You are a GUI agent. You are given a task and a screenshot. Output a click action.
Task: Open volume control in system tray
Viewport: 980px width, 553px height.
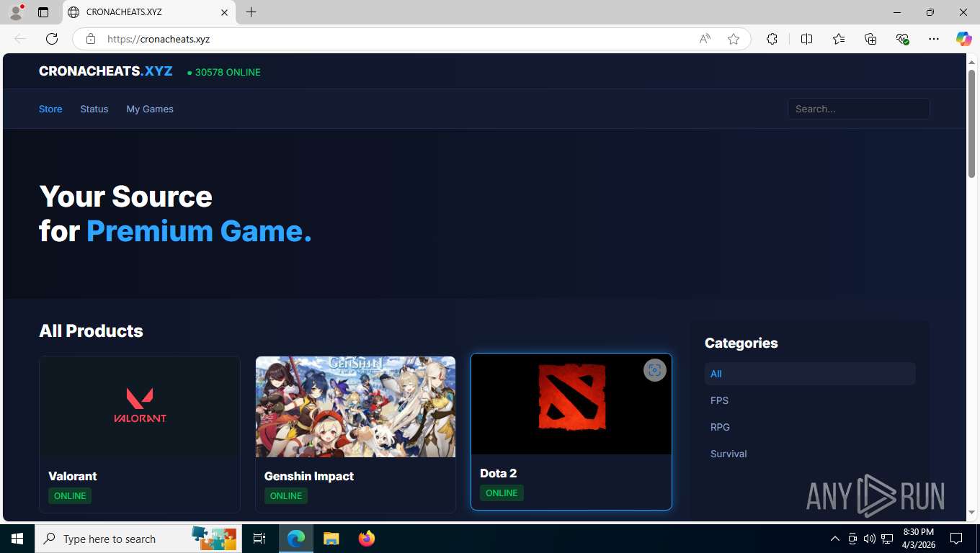(870, 539)
